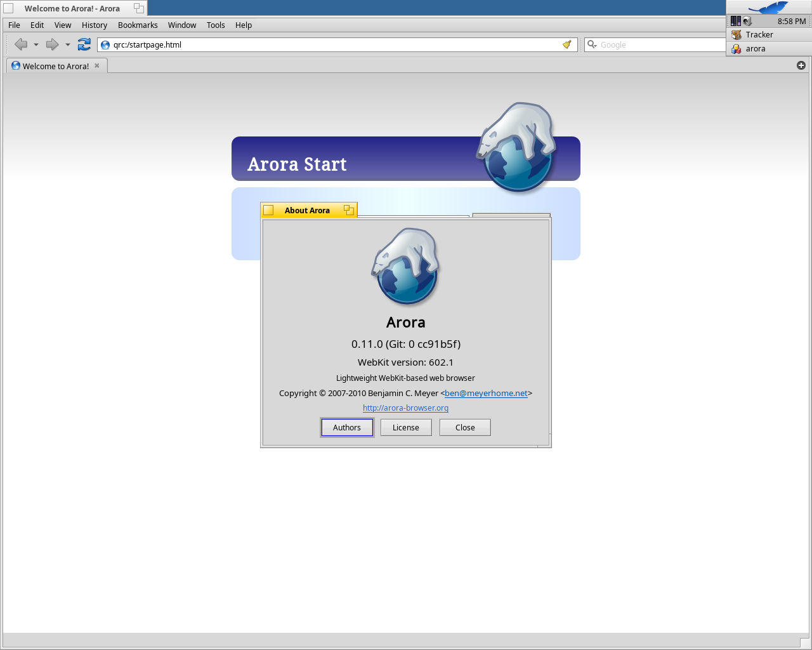Click the globe site icon in address bar
The image size is (812, 650).
[x=105, y=45]
